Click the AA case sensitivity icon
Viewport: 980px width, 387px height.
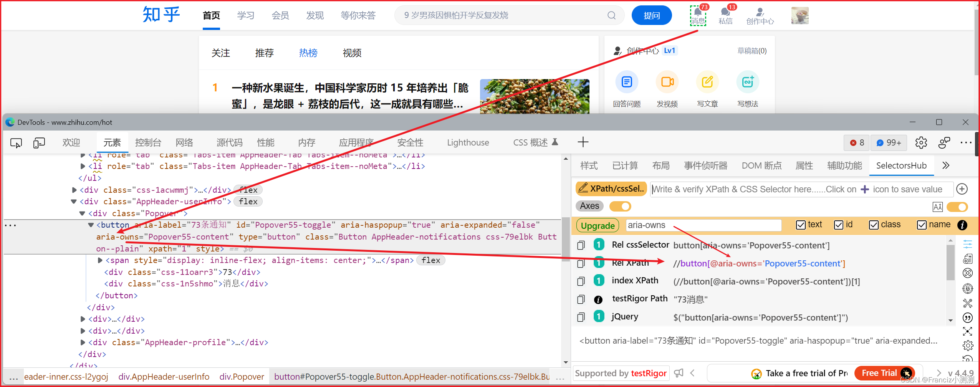point(937,207)
